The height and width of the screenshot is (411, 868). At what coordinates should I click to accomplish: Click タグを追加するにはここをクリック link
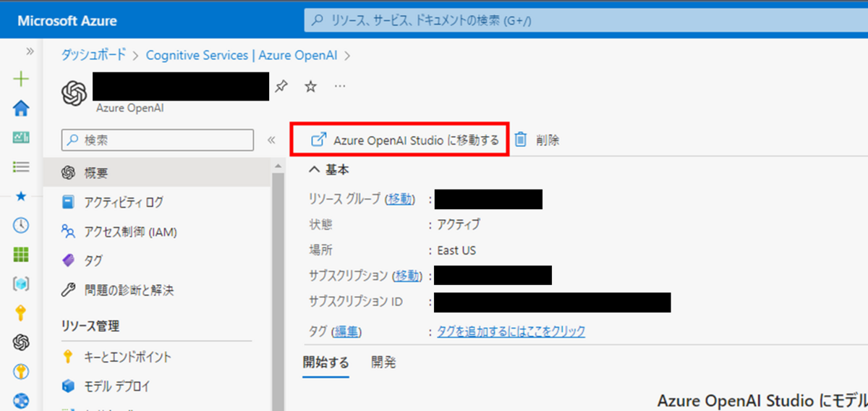coord(511,331)
